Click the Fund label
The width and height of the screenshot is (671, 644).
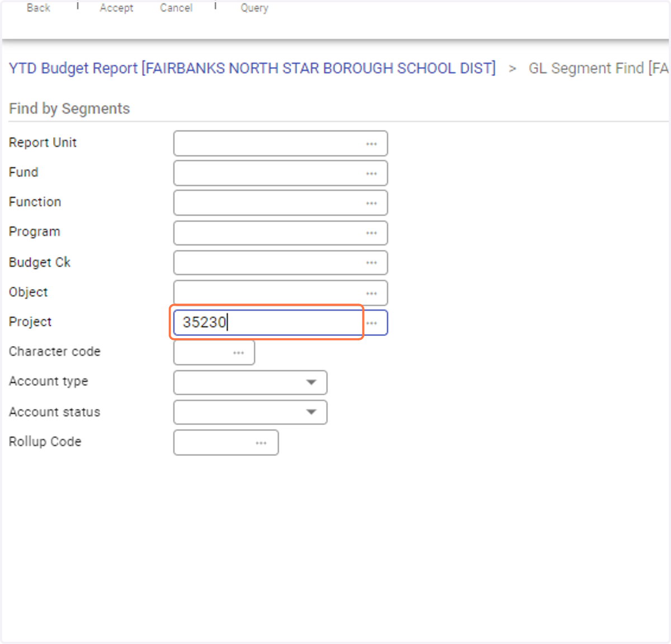click(23, 172)
